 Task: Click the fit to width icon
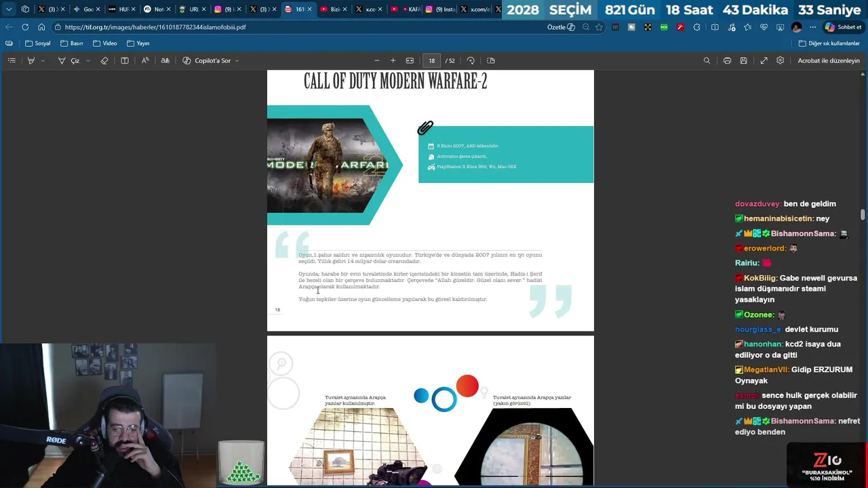click(410, 60)
